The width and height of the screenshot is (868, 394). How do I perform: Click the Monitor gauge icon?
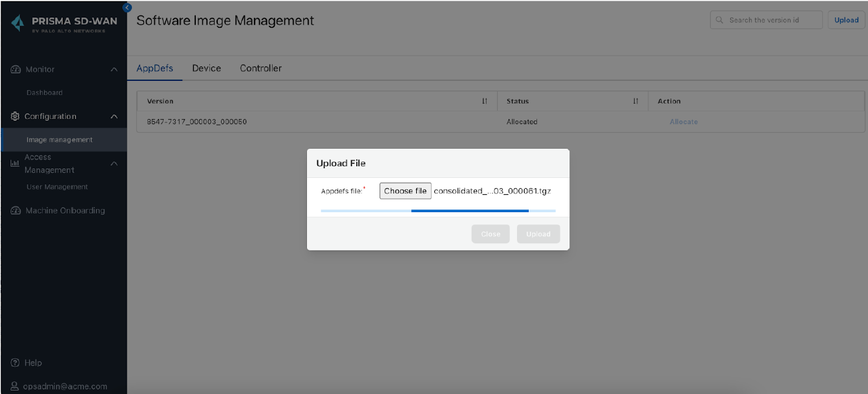[16, 69]
